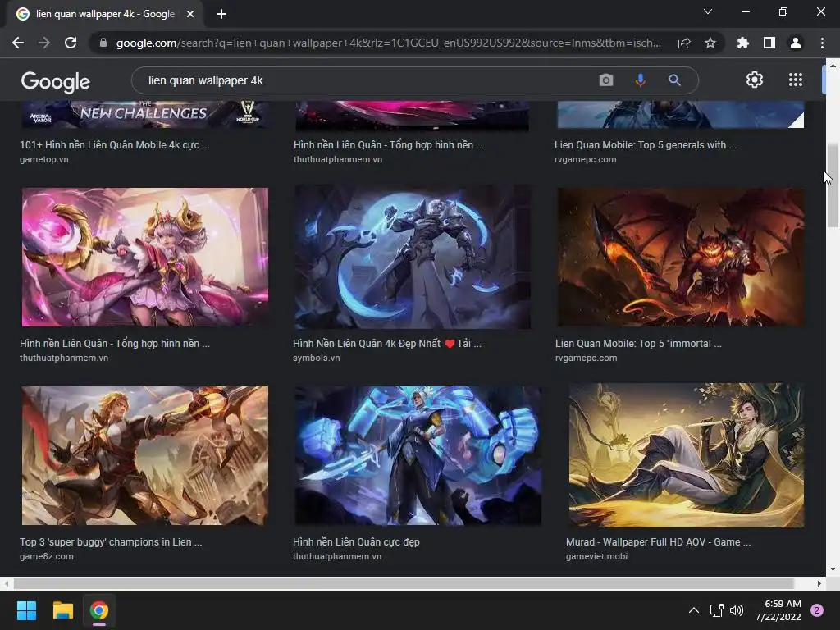840x630 pixels.
Task: Open volume control tray icon
Action: coord(737,610)
